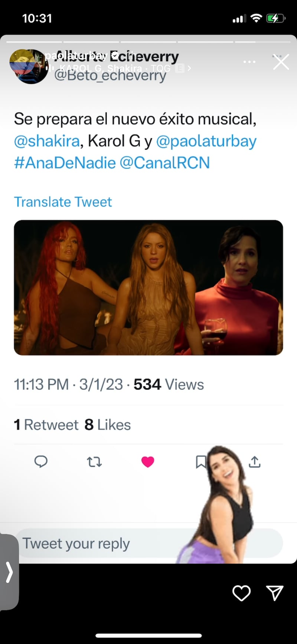Like the story with the white heart
Viewport: 297px width, 644px height.
tap(241, 593)
